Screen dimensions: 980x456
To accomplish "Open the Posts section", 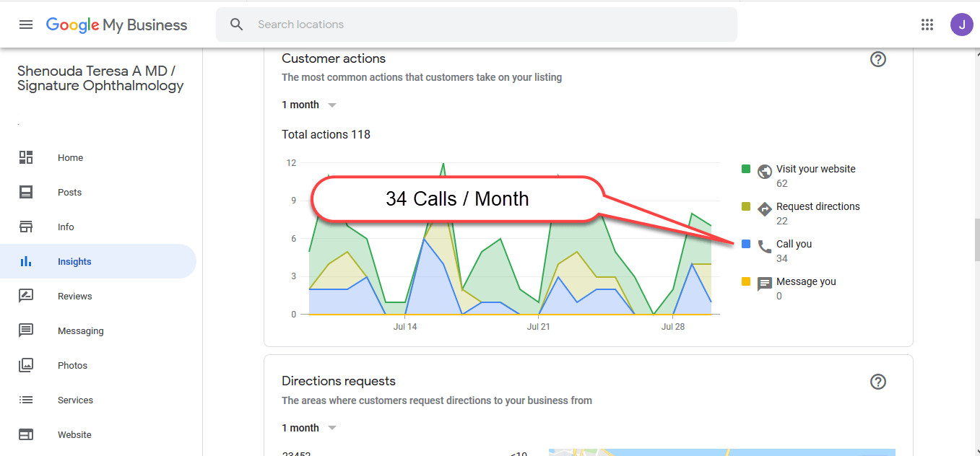I will click(69, 193).
